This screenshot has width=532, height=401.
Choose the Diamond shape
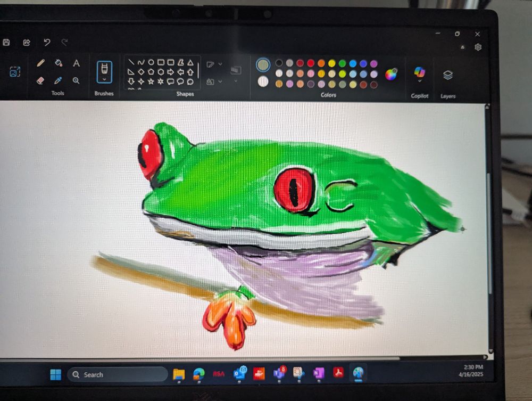click(141, 72)
